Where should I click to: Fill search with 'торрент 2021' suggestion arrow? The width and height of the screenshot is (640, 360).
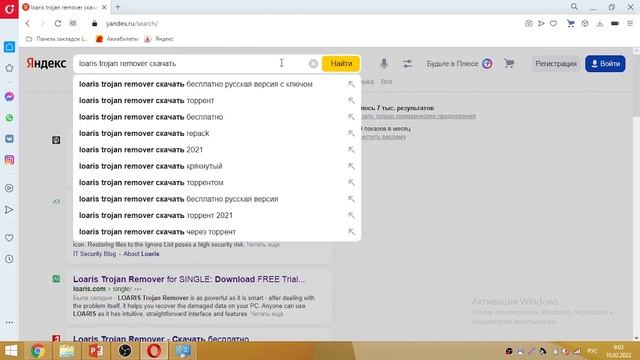point(351,215)
